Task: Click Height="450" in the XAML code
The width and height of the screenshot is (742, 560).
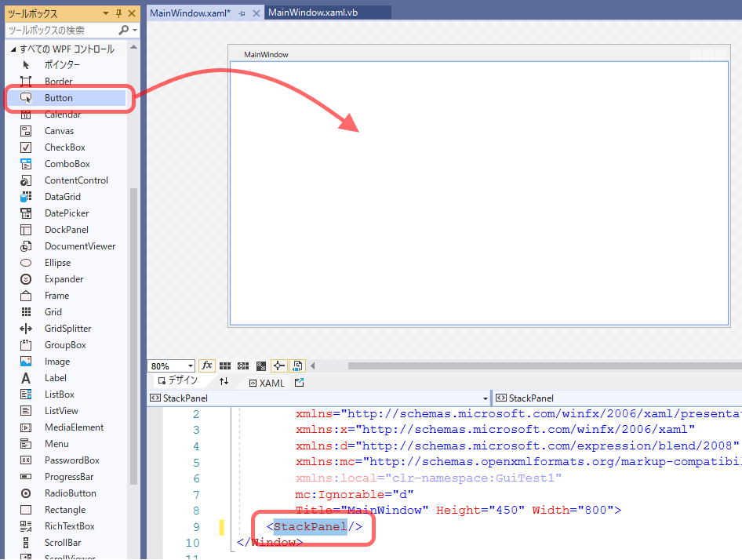Action: (480, 511)
